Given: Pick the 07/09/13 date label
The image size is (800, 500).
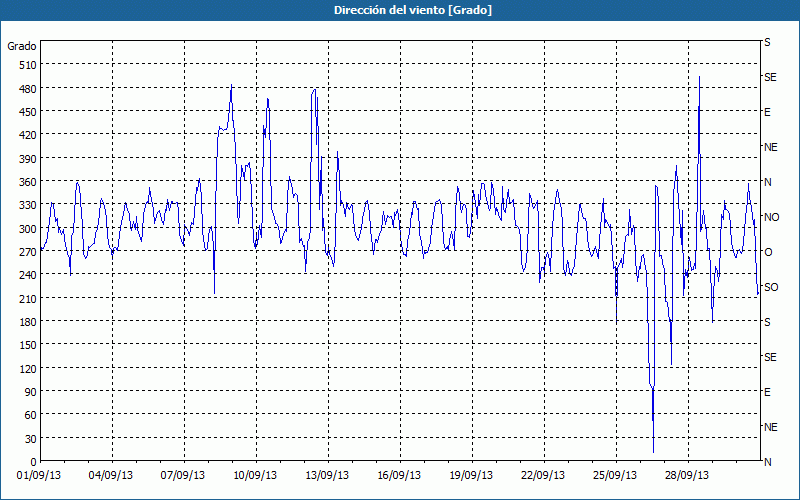Looking at the screenshot, I should tap(183, 475).
